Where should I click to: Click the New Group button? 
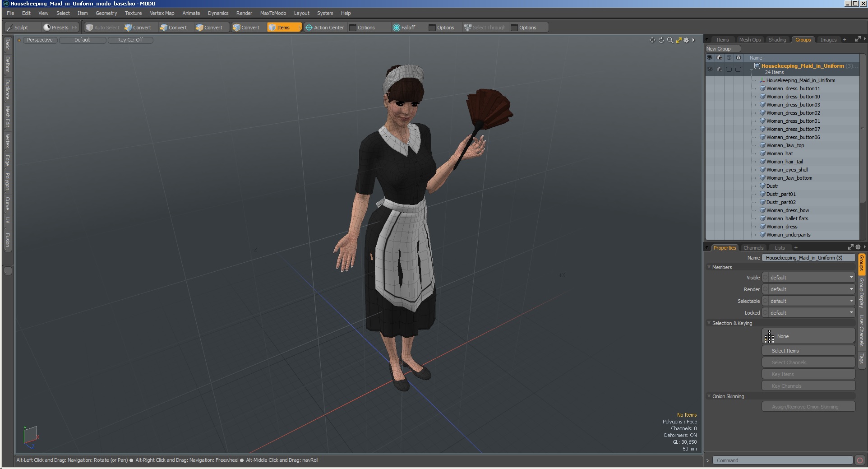pyautogui.click(x=723, y=49)
